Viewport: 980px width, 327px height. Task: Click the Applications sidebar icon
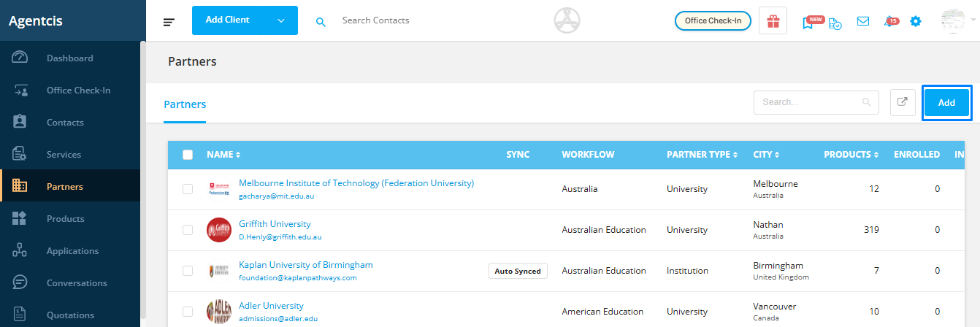click(20, 250)
